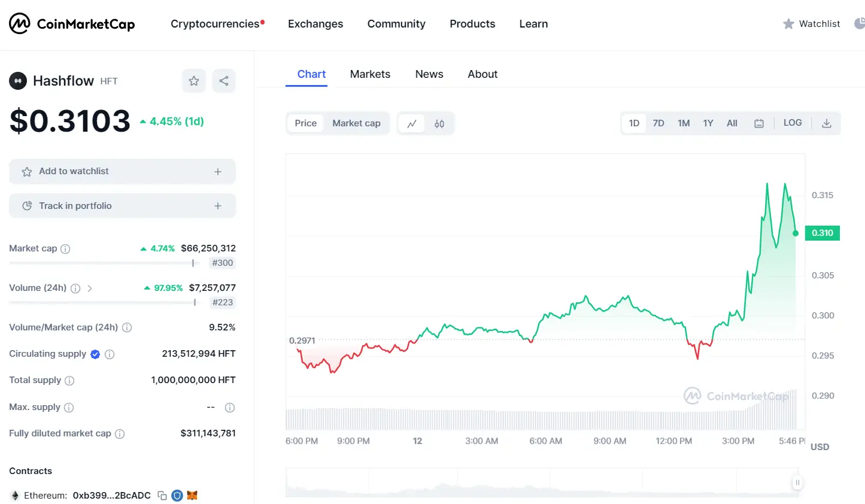The height and width of the screenshot is (504, 865).
Task: Select the All time range
Action: click(732, 123)
